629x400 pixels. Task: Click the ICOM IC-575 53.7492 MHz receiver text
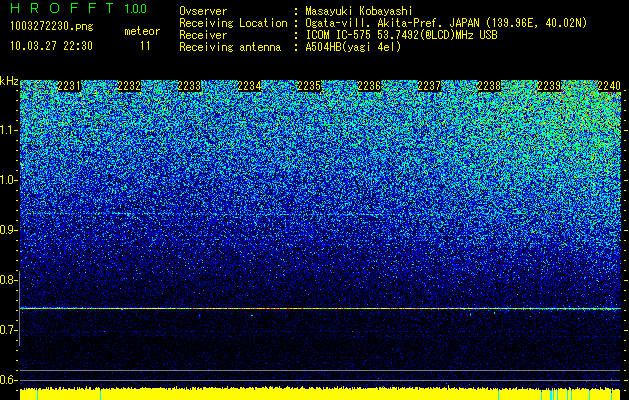coord(401,35)
